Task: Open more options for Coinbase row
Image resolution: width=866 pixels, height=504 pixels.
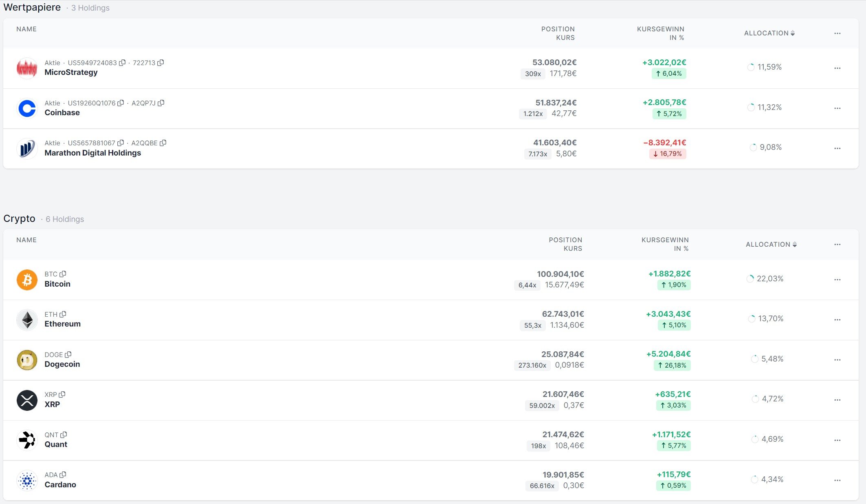Action: click(837, 108)
